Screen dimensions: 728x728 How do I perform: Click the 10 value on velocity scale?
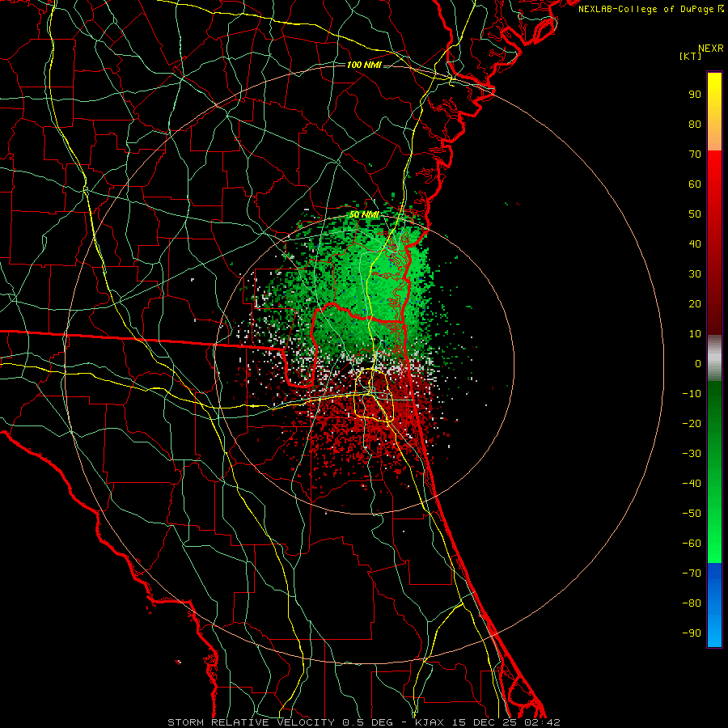click(695, 334)
